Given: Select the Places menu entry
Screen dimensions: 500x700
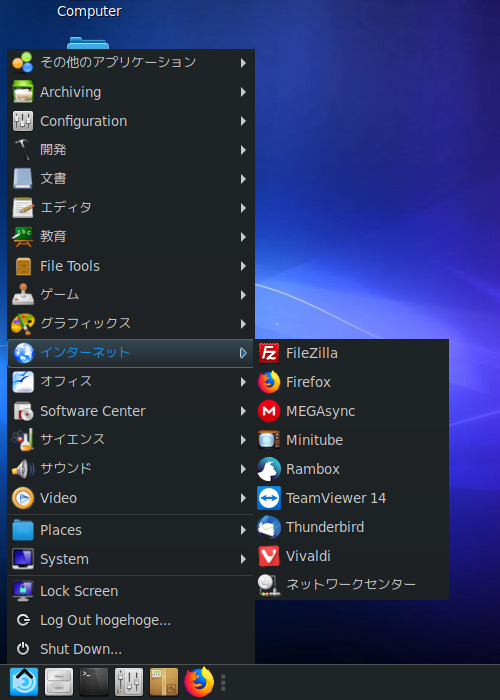Looking at the screenshot, I should pyautogui.click(x=131, y=530).
